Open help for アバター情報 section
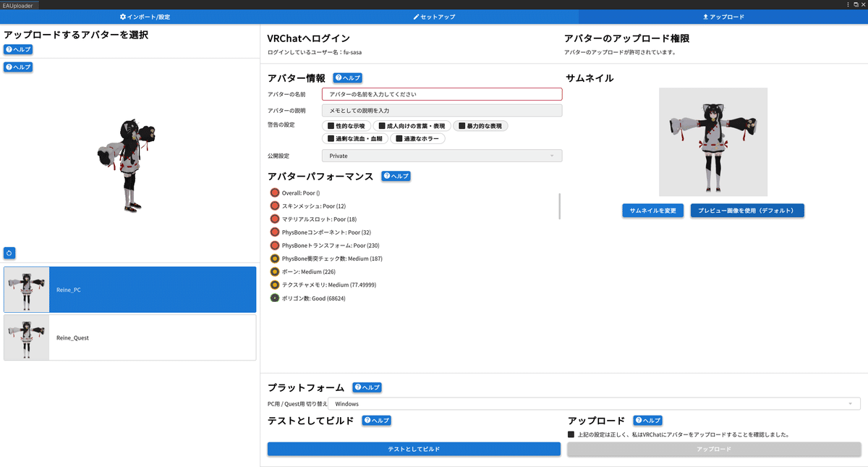Viewport: 868px width, 467px height. [x=347, y=77]
